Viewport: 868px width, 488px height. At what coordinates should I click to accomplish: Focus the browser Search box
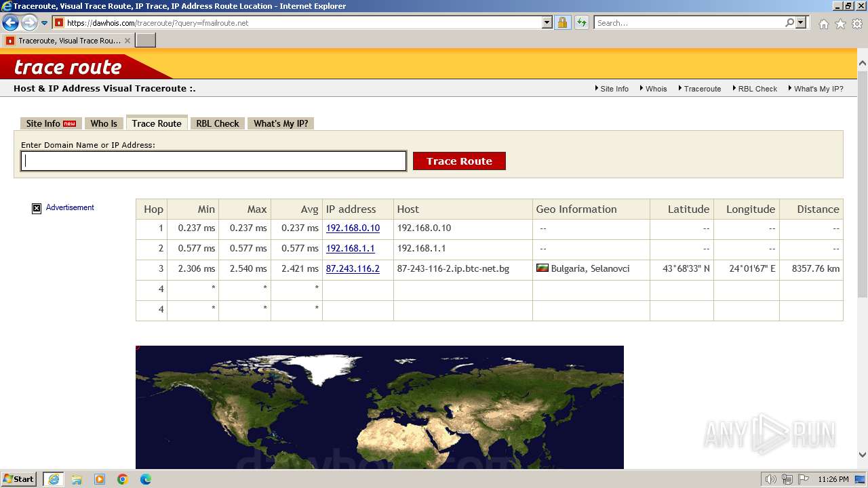[x=689, y=23]
